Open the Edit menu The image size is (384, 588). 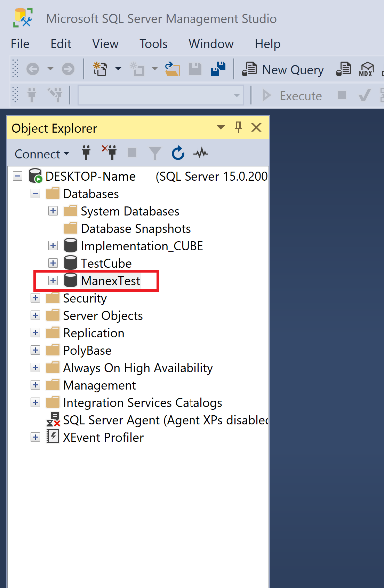pos(61,44)
